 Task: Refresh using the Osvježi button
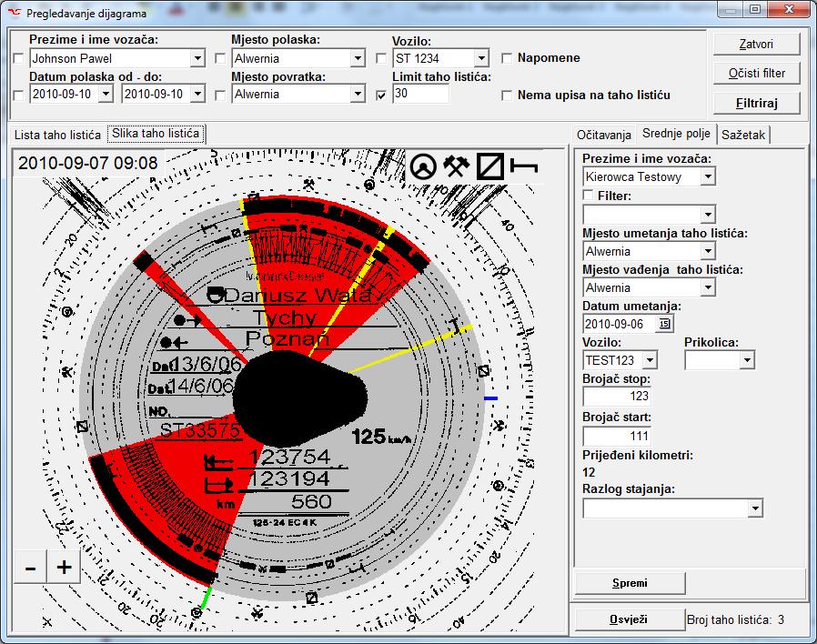(x=629, y=619)
